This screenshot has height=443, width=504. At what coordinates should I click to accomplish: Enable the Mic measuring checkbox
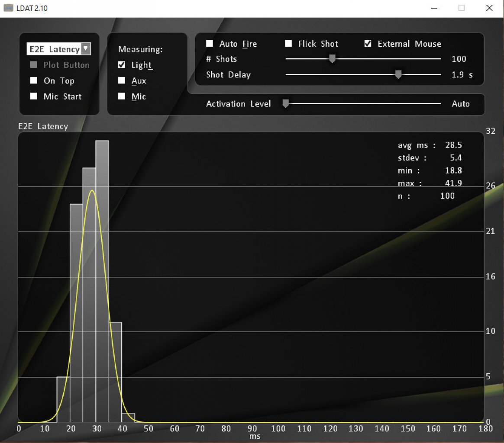[x=122, y=96]
